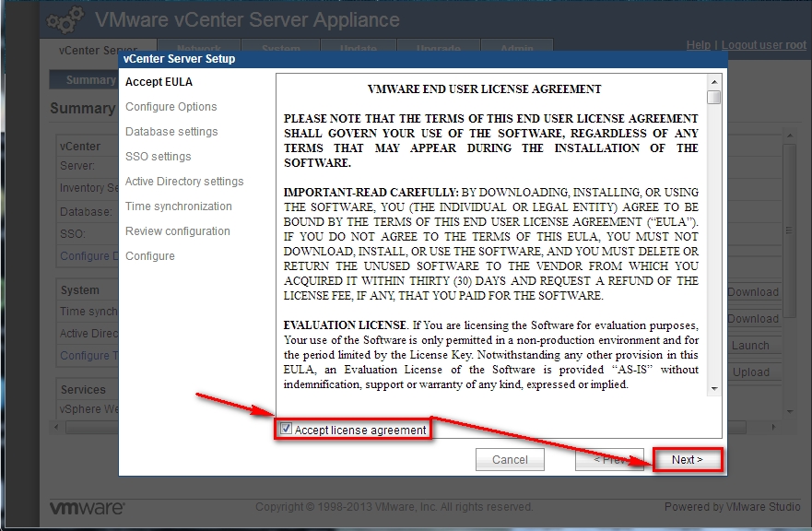Click the EVALUATION LICENSE paragraph text
The image size is (812, 531).
pos(491,355)
